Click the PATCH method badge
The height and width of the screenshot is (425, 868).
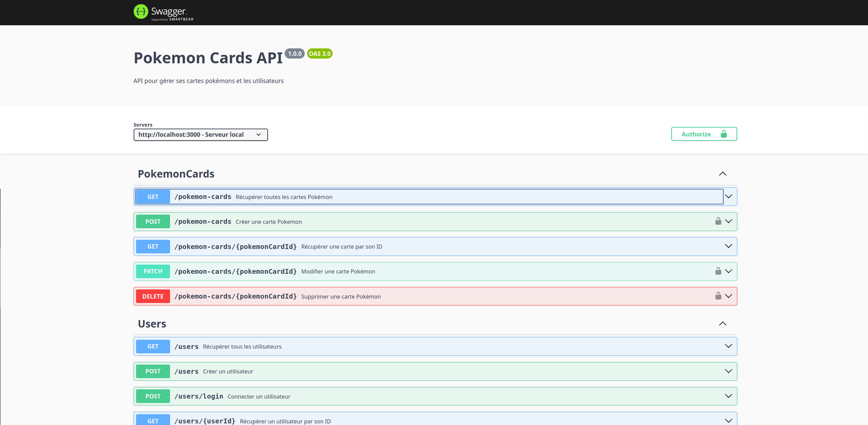coord(153,271)
